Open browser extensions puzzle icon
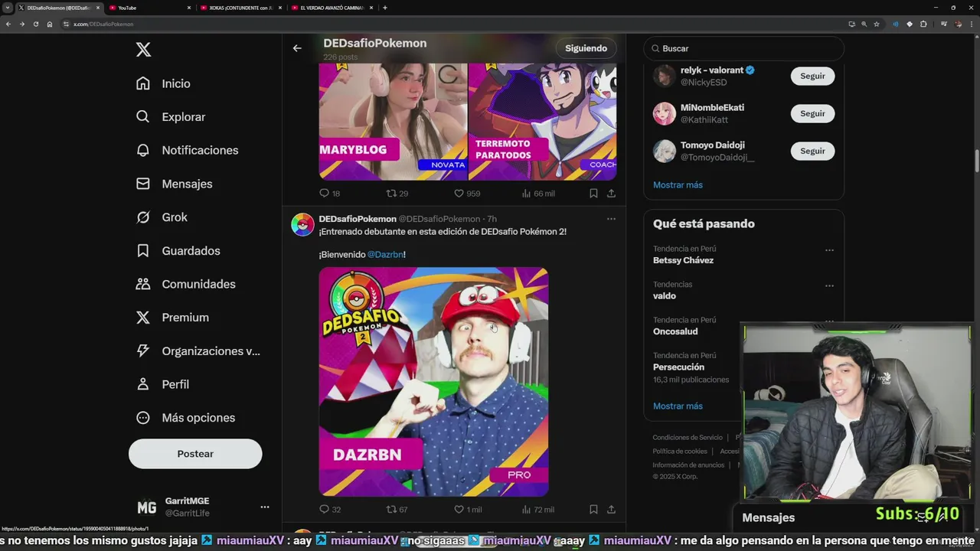The width and height of the screenshot is (980, 551). coord(923,24)
